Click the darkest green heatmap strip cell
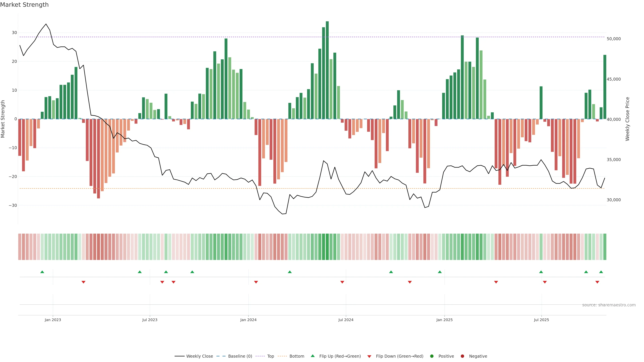Screen dimensions: 644x362 [327, 247]
